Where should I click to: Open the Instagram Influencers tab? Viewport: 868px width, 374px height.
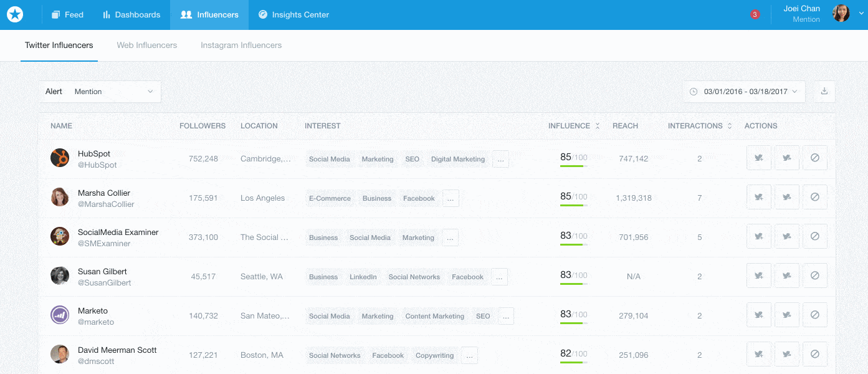pyautogui.click(x=241, y=45)
